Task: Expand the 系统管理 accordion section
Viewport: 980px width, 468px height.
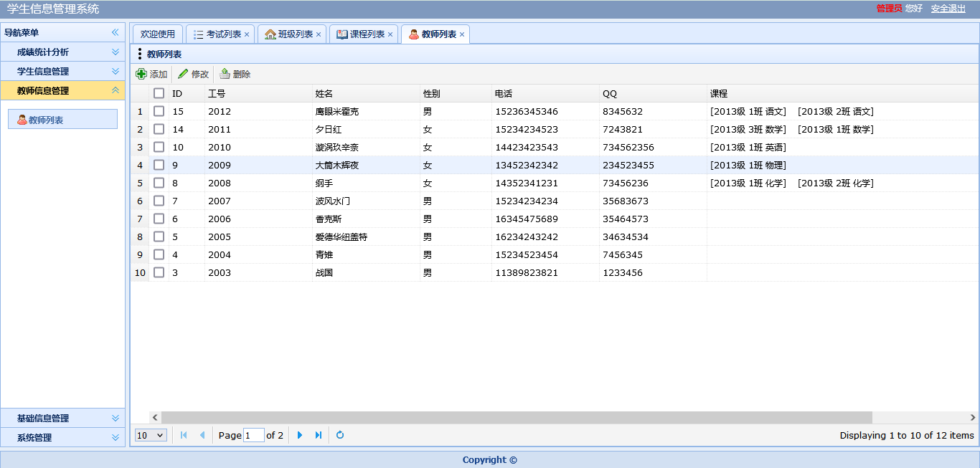Action: [115, 437]
